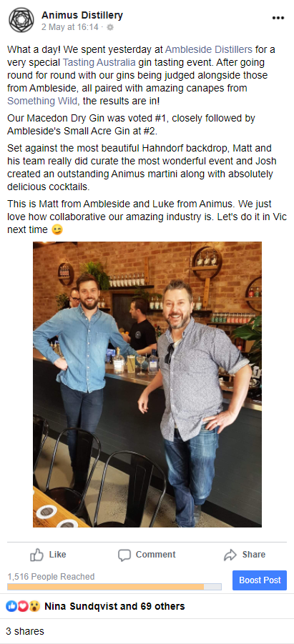Screen dimensions: 294x644
Task: Open the photo of Matt and Luke
Action: [x=147, y=385]
